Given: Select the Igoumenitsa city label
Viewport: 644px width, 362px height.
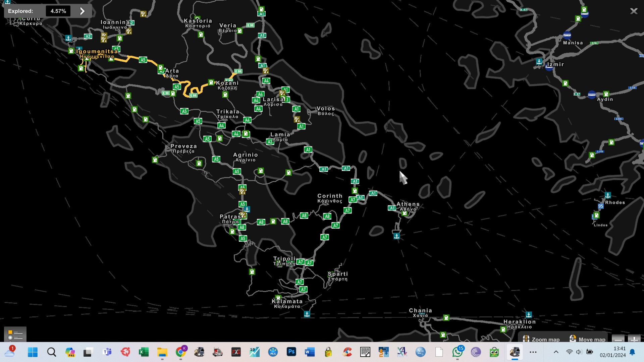Looking at the screenshot, I should click(x=97, y=51).
